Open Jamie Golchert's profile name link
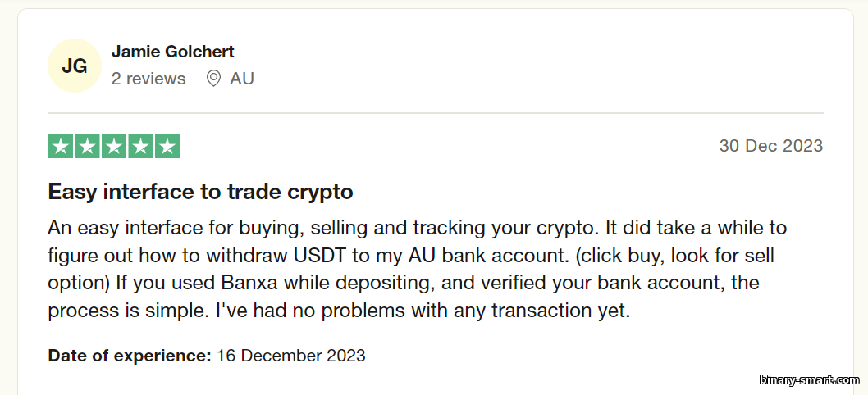Image resolution: width=868 pixels, height=395 pixels. (173, 52)
